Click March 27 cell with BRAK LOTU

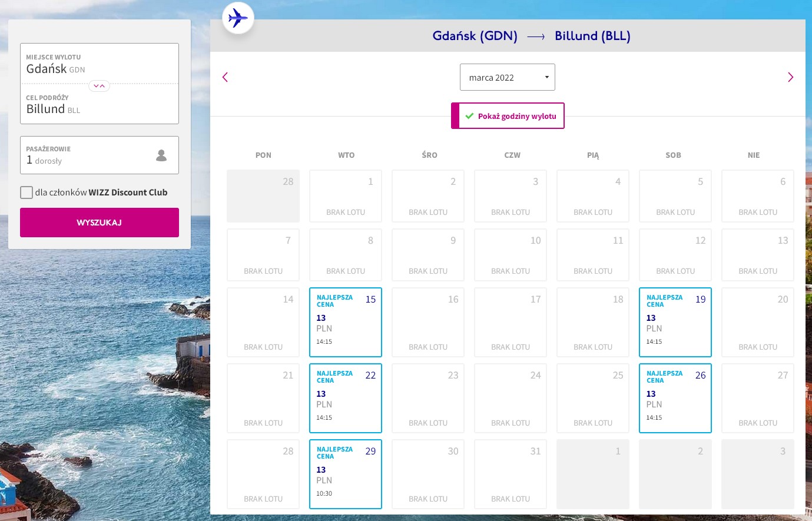coord(758,398)
